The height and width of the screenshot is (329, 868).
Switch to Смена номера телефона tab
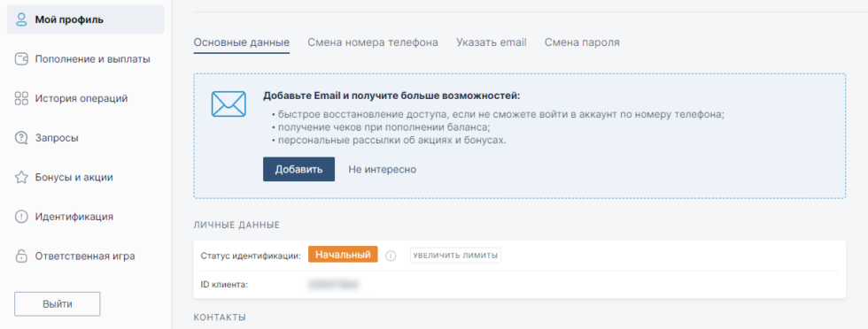tap(373, 42)
